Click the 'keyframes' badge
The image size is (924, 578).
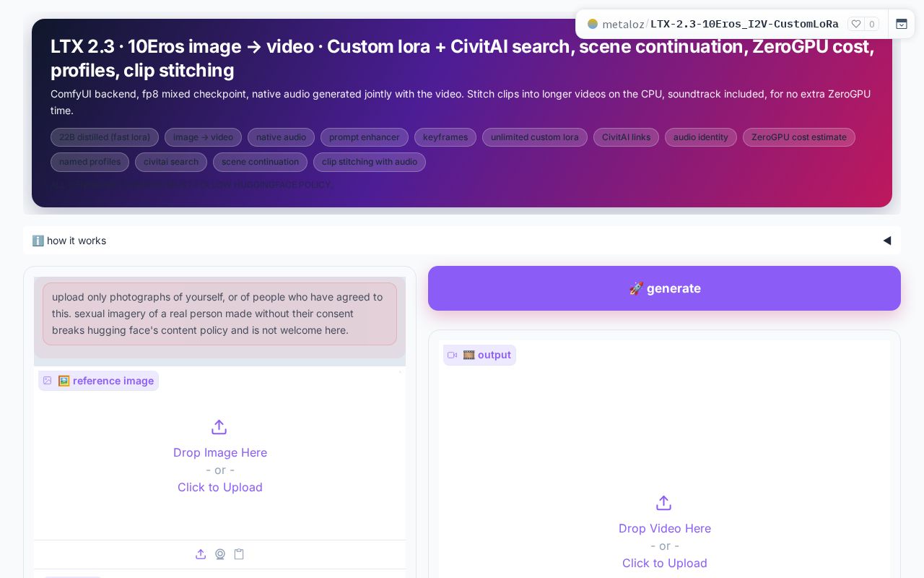pyautogui.click(x=445, y=137)
